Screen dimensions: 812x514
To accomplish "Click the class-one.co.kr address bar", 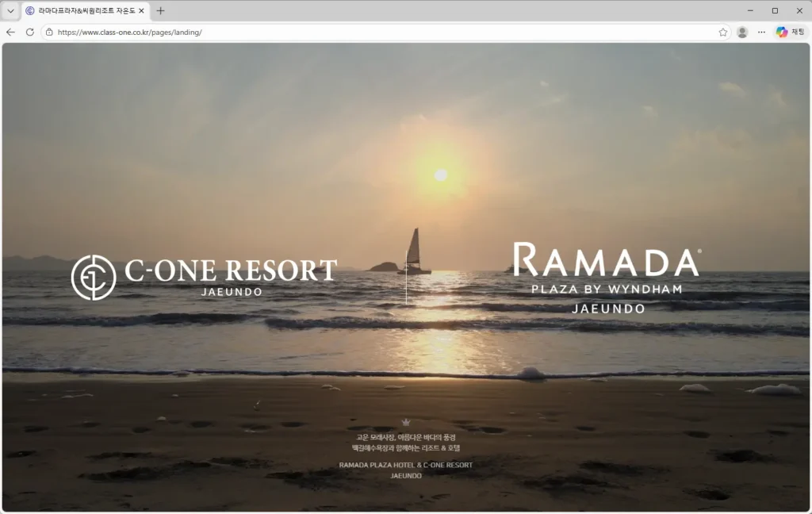I will pyautogui.click(x=317, y=32).
